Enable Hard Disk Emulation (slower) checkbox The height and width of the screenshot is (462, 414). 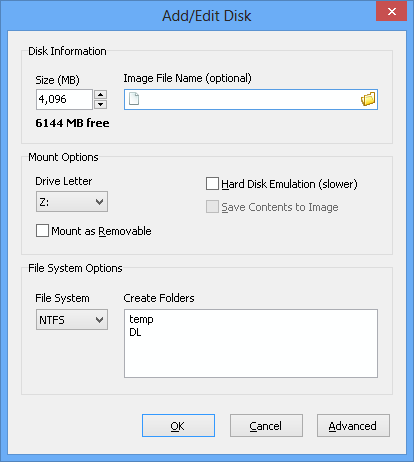click(x=212, y=184)
